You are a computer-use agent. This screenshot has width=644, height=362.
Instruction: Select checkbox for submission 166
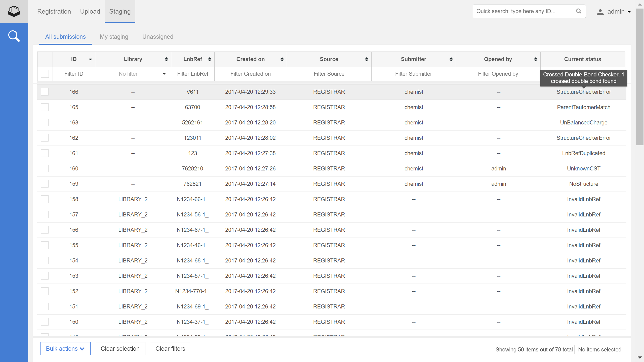[x=45, y=92]
